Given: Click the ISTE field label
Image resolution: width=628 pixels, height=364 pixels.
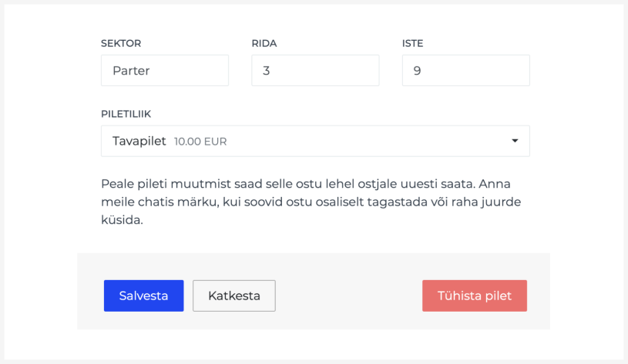Looking at the screenshot, I should pyautogui.click(x=412, y=43).
